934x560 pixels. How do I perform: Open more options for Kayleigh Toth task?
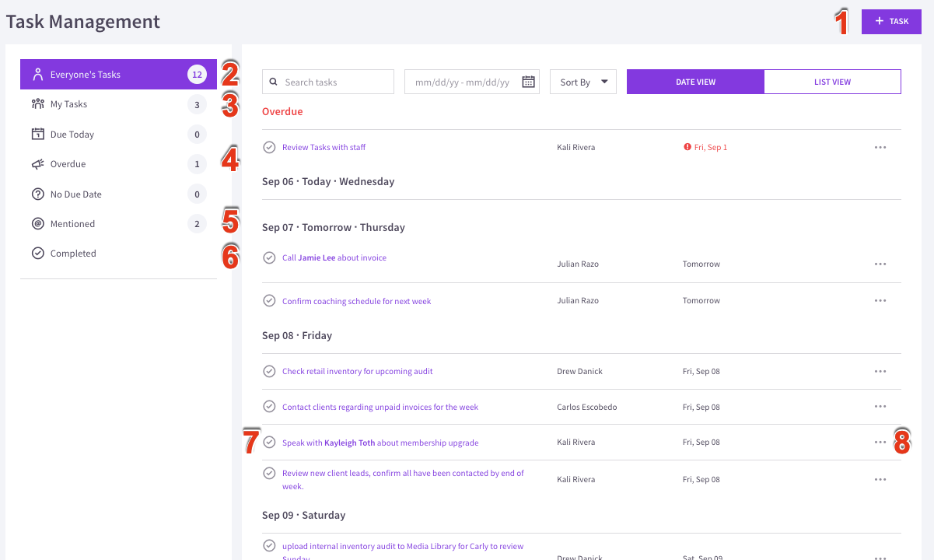[x=880, y=442]
